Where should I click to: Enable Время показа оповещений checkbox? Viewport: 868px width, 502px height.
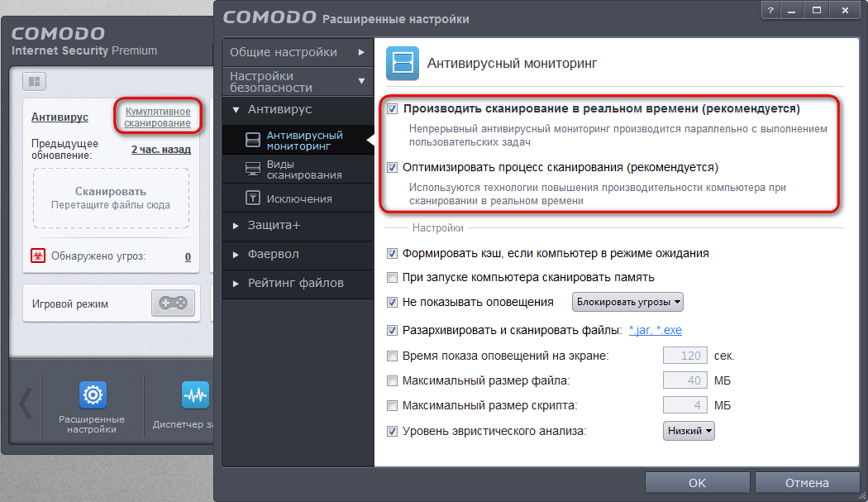(x=392, y=356)
